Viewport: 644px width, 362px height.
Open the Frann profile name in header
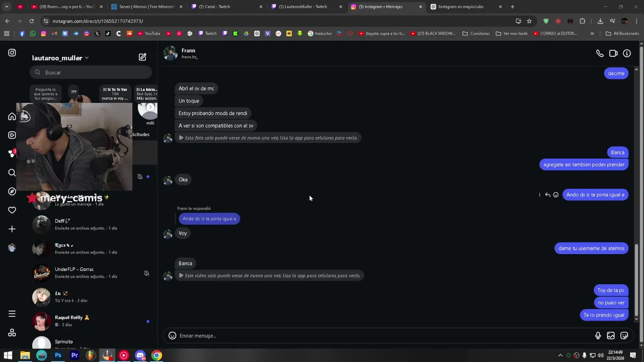[x=188, y=50]
